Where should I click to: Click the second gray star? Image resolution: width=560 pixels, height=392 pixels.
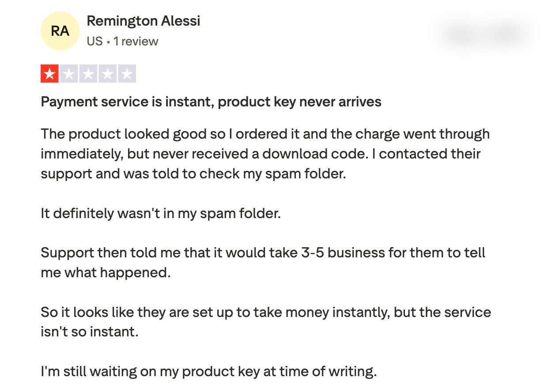[x=69, y=74]
